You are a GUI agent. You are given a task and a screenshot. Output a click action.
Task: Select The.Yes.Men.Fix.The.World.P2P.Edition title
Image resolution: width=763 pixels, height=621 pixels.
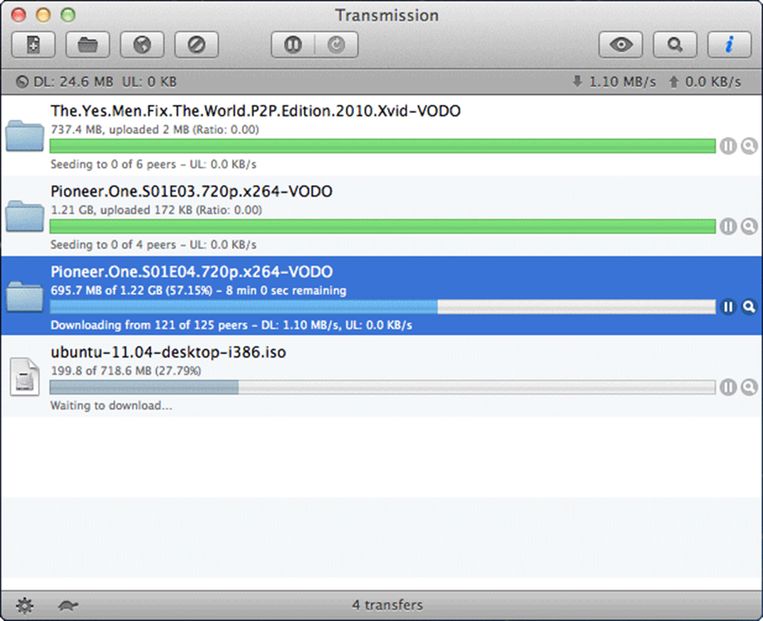click(x=255, y=111)
